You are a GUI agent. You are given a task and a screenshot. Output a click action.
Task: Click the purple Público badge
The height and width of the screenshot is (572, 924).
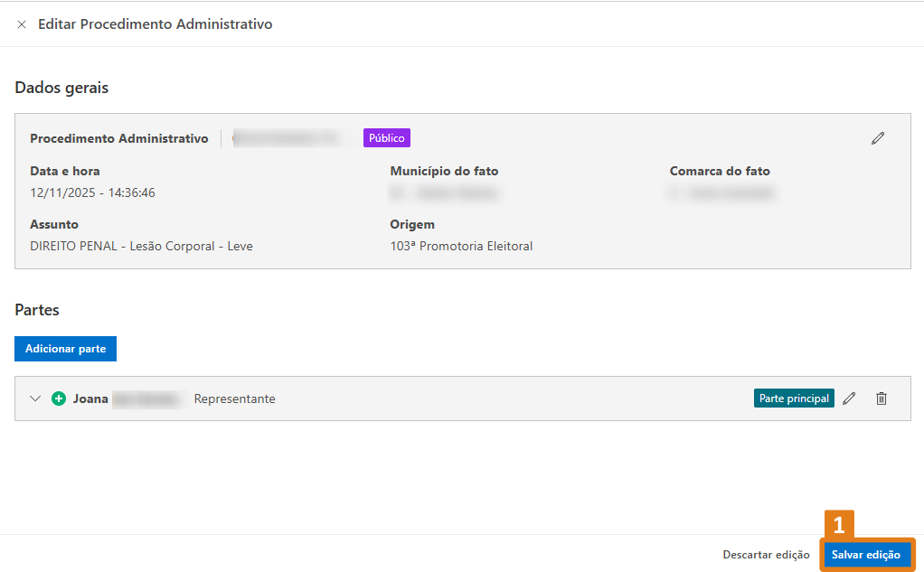(387, 138)
